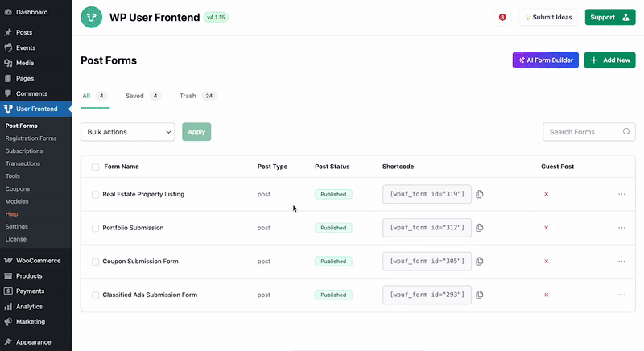Click the search magnifier icon in Search Forms
644x351 pixels.
pos(626,132)
